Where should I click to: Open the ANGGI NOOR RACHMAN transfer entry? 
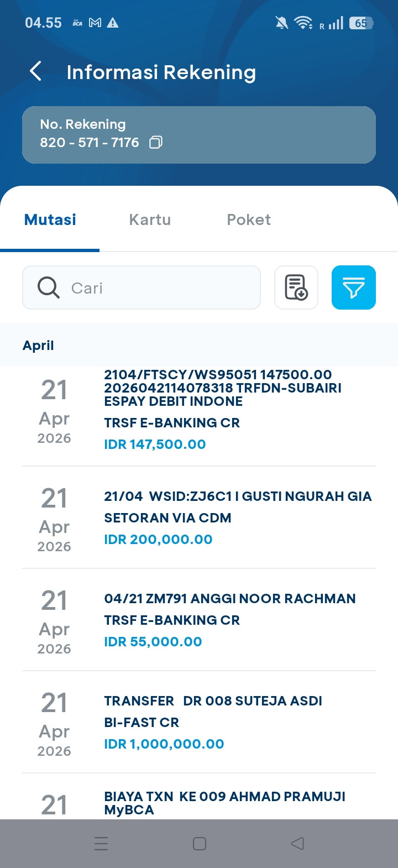[x=221, y=620]
